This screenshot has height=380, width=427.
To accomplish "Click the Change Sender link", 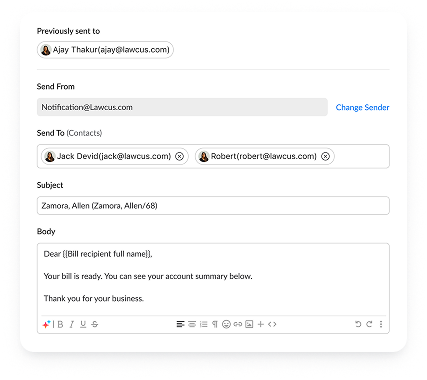I will click(362, 107).
